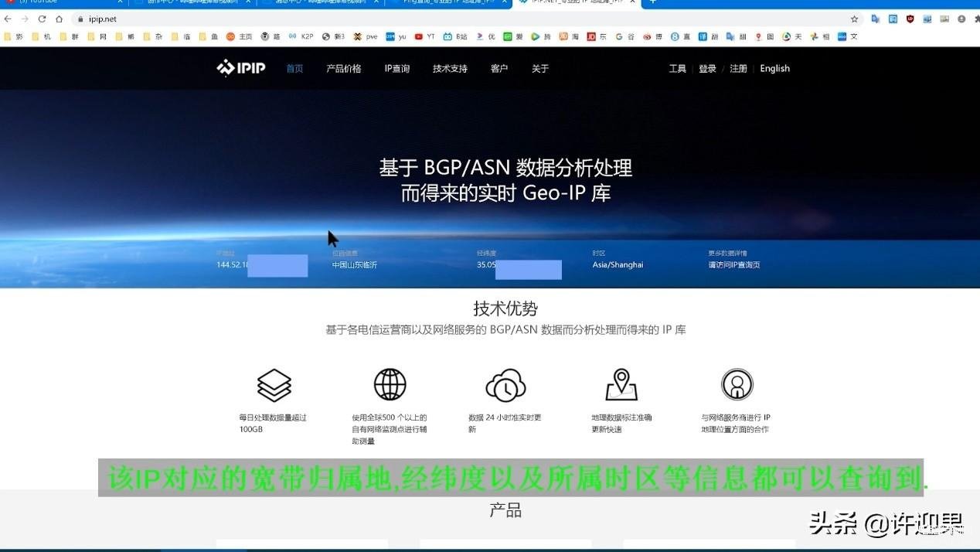Open the IP查询 menu
The image size is (980, 552).
397,69
